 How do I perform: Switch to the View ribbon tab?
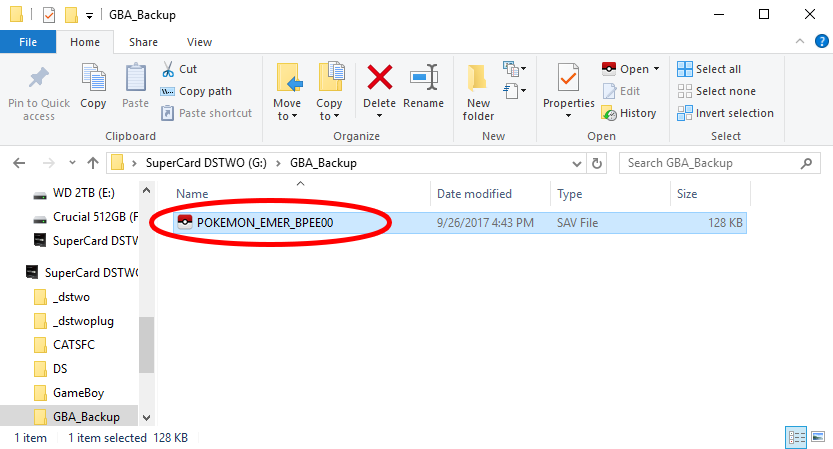[x=199, y=42]
